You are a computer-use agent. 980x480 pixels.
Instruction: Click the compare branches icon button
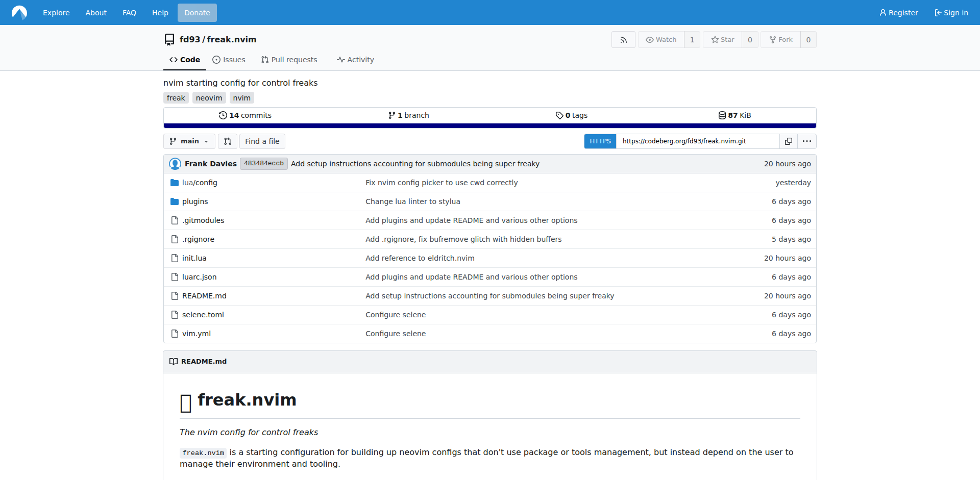[x=228, y=141]
